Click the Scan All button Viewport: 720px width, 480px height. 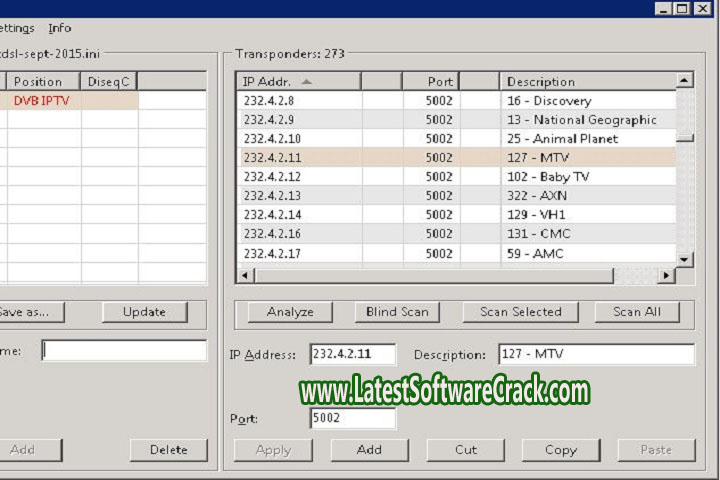(x=636, y=312)
